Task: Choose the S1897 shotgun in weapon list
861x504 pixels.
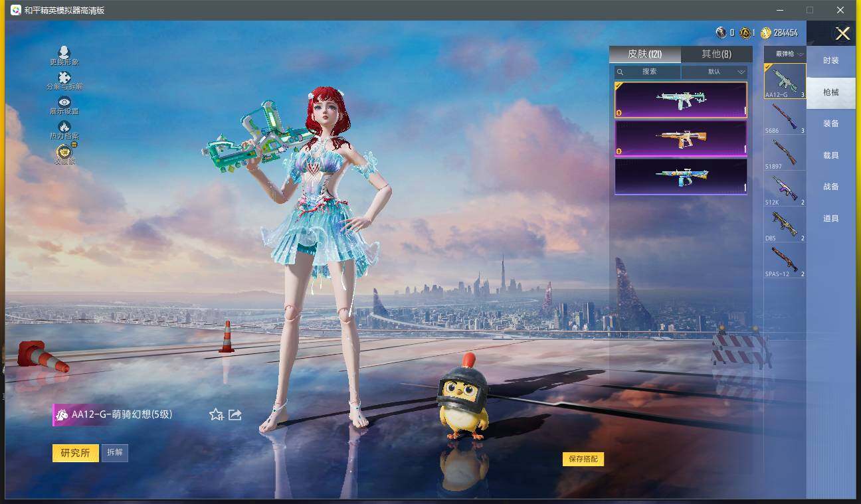Action: (x=785, y=153)
